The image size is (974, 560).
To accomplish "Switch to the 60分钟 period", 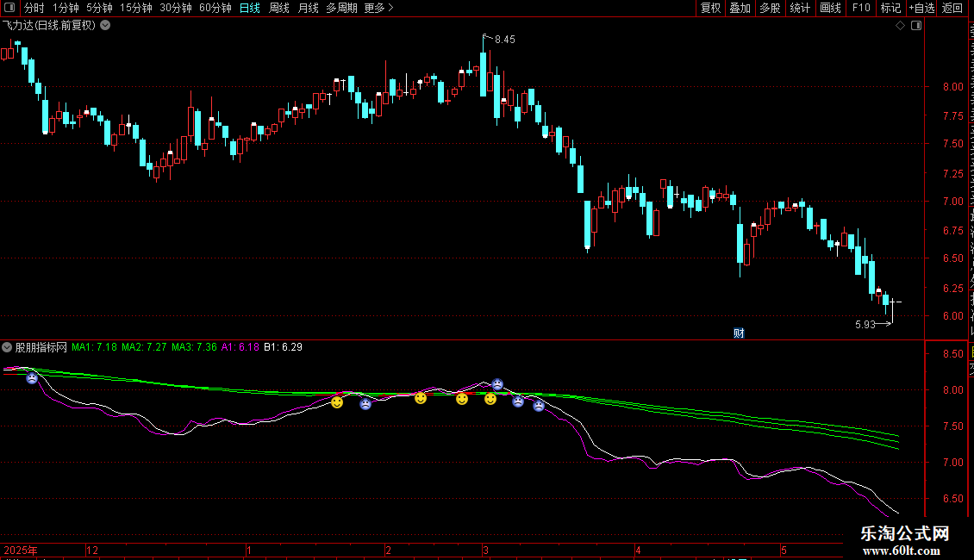I will 215,8.
